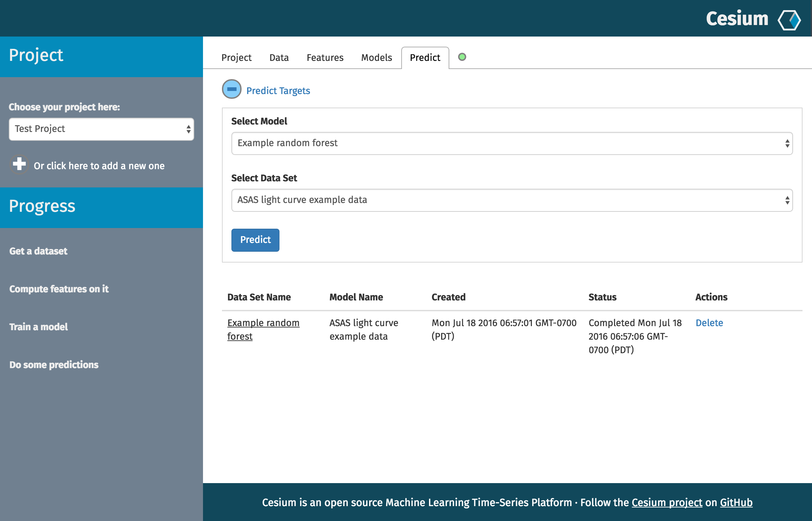Click the green status indicator dot
This screenshot has width=812, height=521.
[x=462, y=57]
